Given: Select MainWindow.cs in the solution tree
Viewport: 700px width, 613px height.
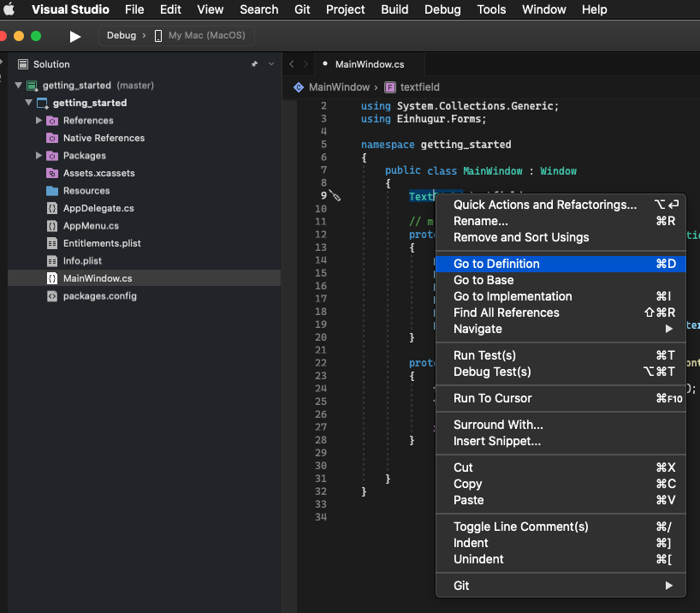Looking at the screenshot, I should point(145,278).
